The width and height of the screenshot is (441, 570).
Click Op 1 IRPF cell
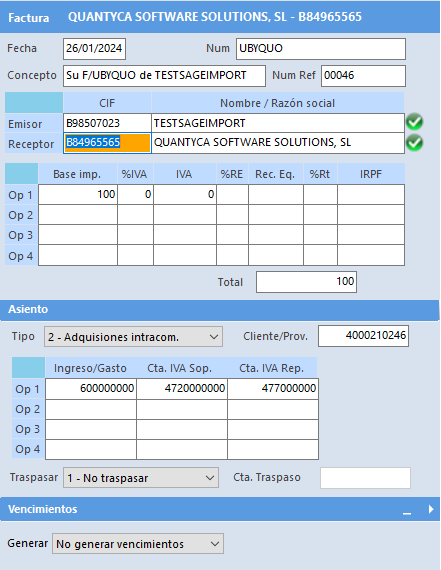371,194
